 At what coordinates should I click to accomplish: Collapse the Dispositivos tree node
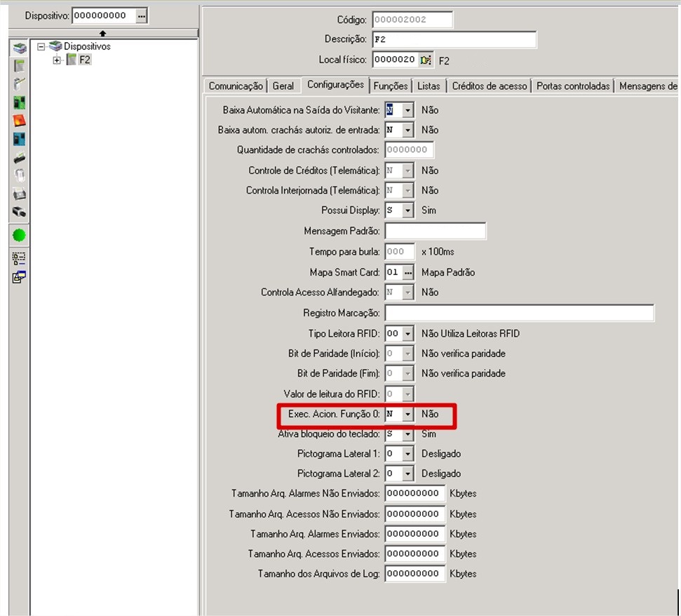(41, 46)
